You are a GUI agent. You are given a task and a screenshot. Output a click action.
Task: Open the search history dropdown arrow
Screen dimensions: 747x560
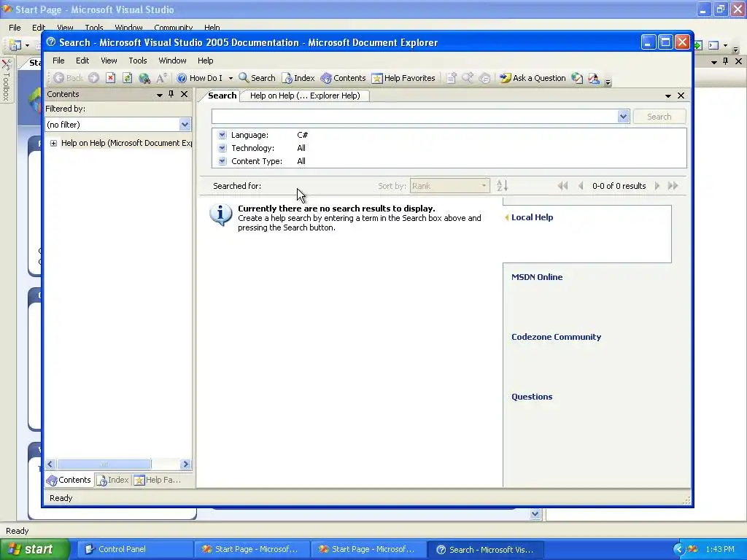pos(623,117)
